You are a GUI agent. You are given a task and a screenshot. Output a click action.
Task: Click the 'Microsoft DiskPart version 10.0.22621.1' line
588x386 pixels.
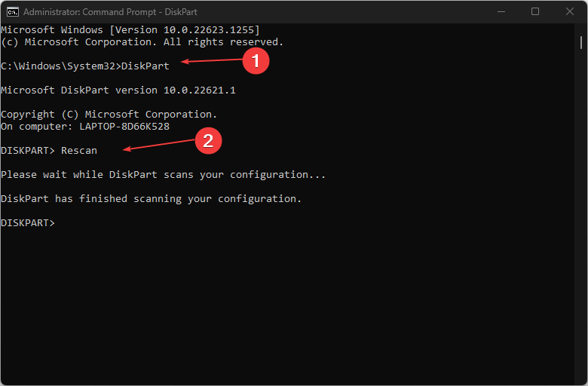[118, 90]
